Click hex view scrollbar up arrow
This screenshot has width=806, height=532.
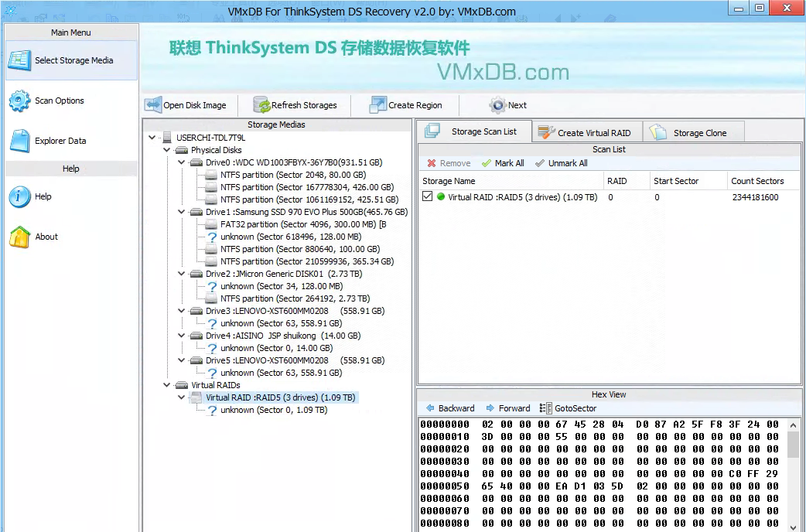click(793, 425)
